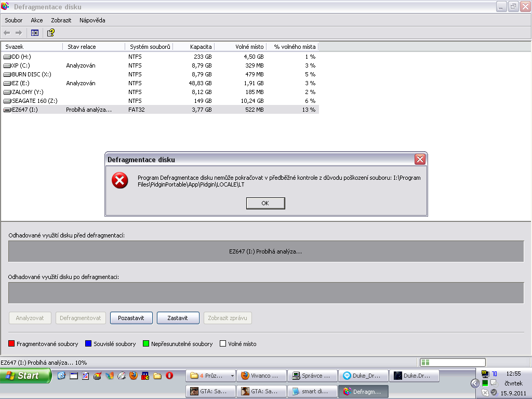
Task: Sort by % volného místa column header
Action: (x=292, y=47)
